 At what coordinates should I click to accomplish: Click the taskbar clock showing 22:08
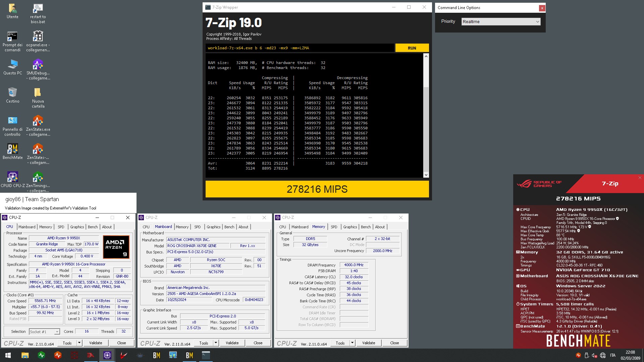coord(630,355)
